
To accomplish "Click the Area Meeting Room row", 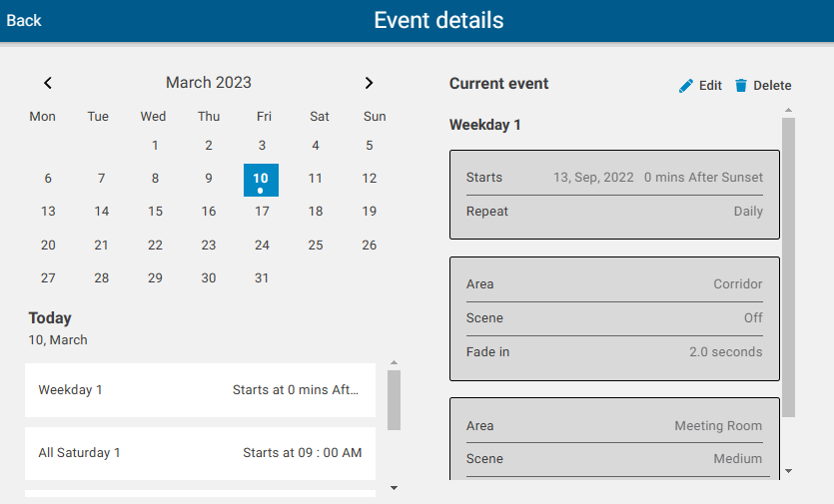I will coord(614,426).
